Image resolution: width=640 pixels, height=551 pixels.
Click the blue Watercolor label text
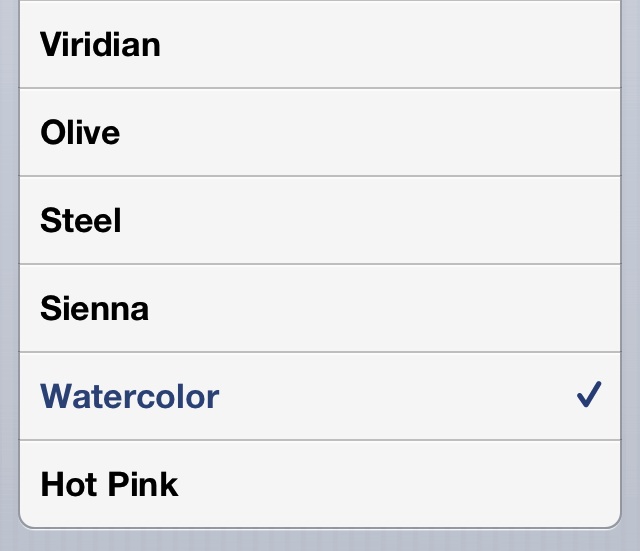tap(130, 396)
